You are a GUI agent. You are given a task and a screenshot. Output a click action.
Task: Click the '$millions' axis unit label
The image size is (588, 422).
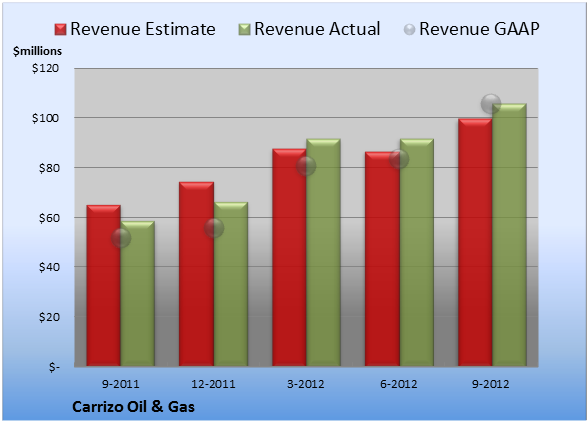pos(38,51)
